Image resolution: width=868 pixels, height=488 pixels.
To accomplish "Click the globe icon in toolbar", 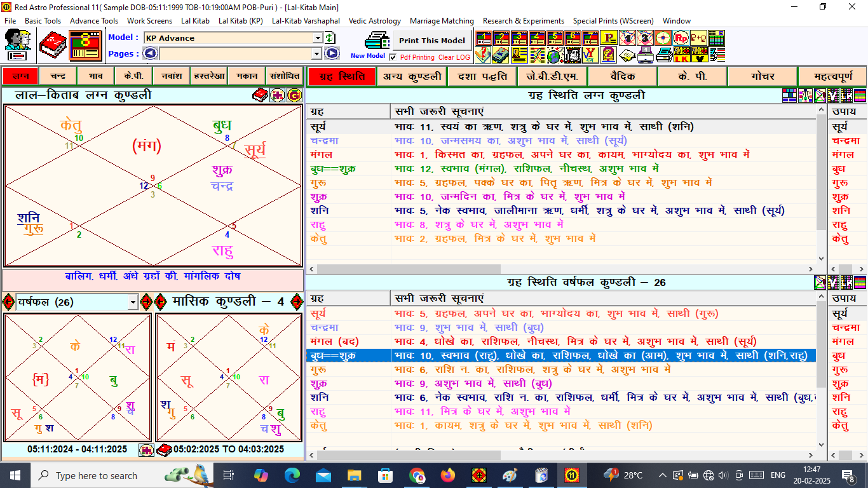I will click(x=554, y=55).
